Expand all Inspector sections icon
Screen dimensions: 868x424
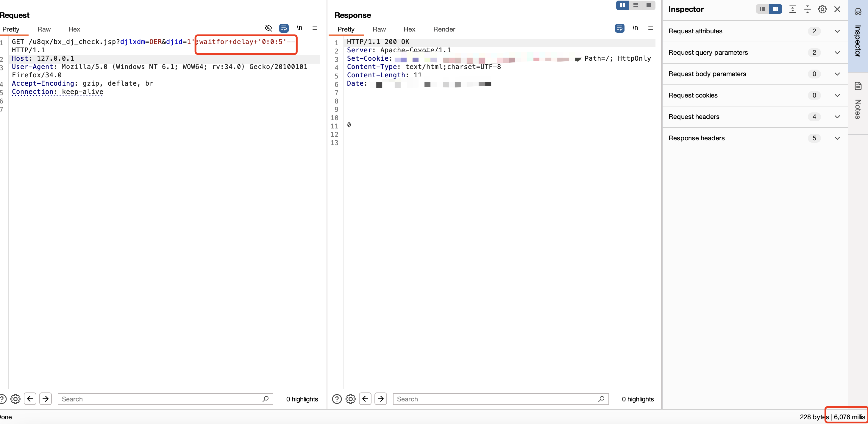792,9
